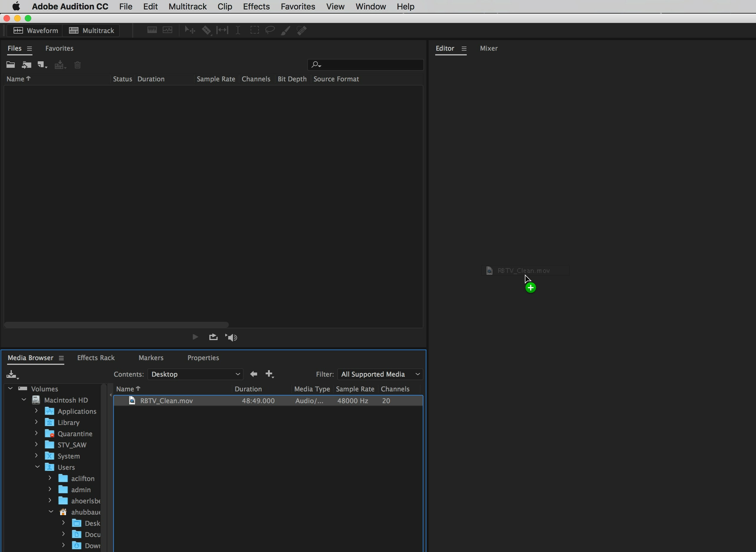
Task: Switch to Multitrack view
Action: coord(91,30)
